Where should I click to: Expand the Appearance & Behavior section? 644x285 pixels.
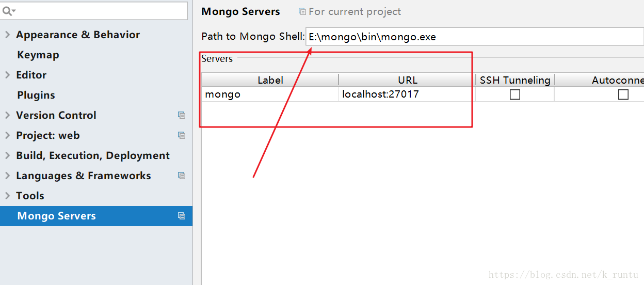click(x=7, y=35)
